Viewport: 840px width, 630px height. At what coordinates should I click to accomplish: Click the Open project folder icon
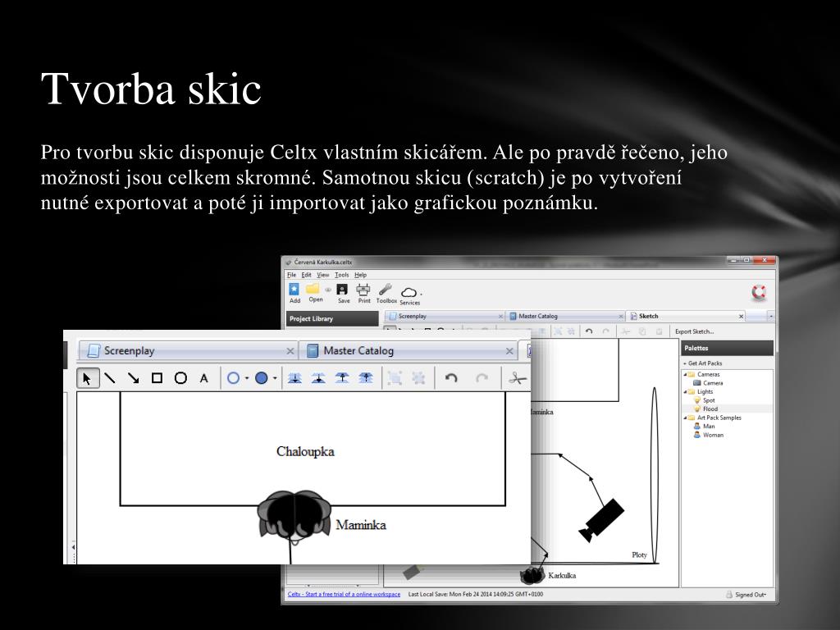coord(314,293)
